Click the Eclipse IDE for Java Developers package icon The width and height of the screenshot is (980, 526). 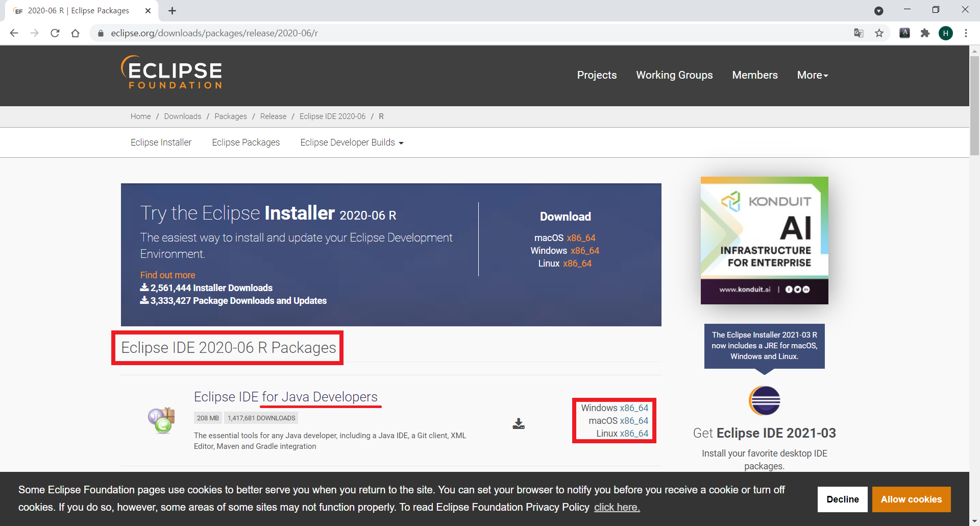162,420
